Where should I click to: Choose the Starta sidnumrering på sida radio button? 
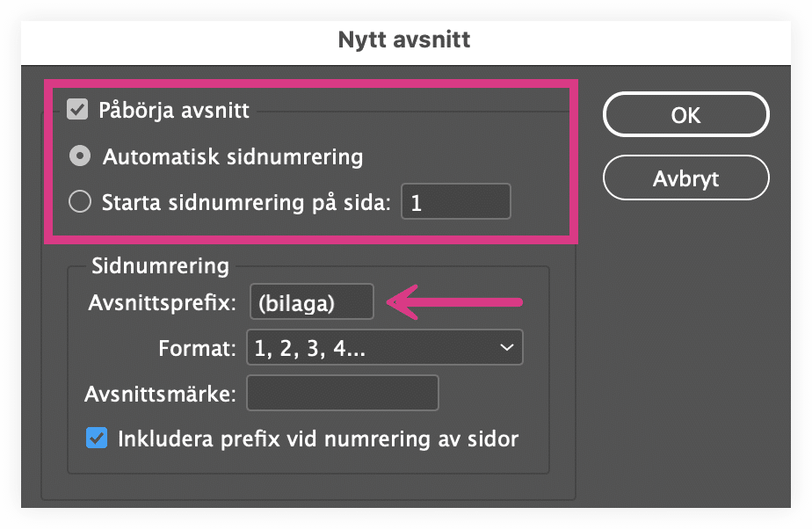80,203
